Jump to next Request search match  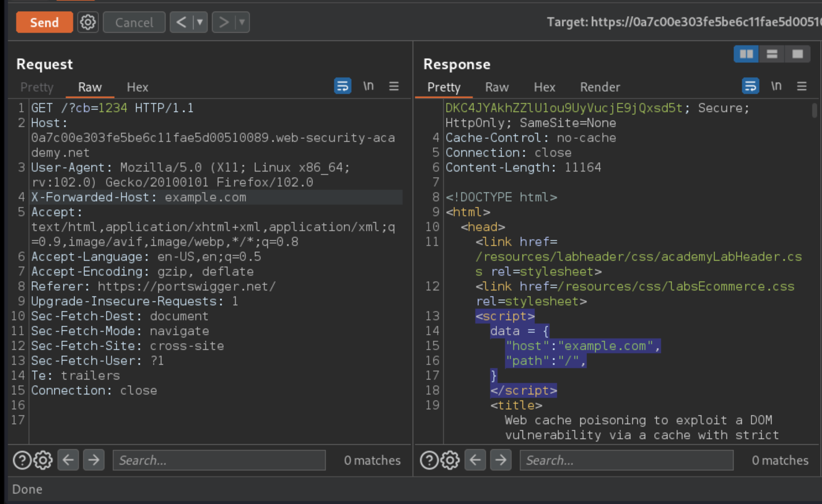(94, 460)
